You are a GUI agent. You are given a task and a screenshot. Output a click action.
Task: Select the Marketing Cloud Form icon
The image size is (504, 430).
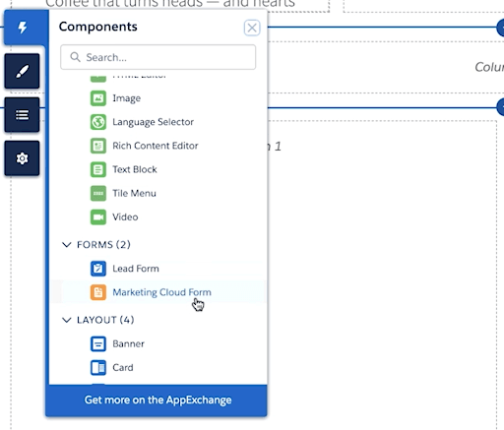point(98,292)
